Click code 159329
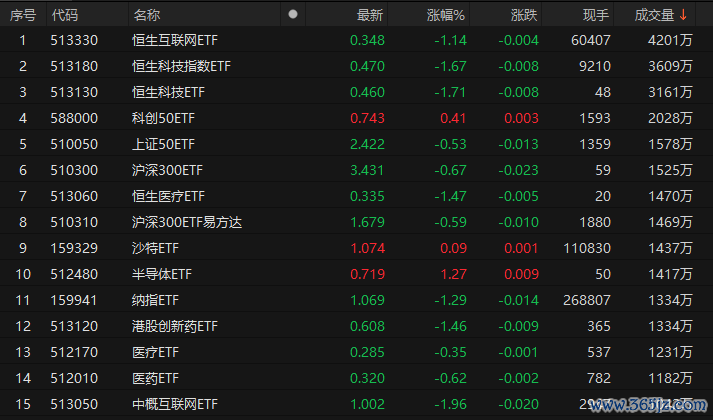 click(74, 248)
